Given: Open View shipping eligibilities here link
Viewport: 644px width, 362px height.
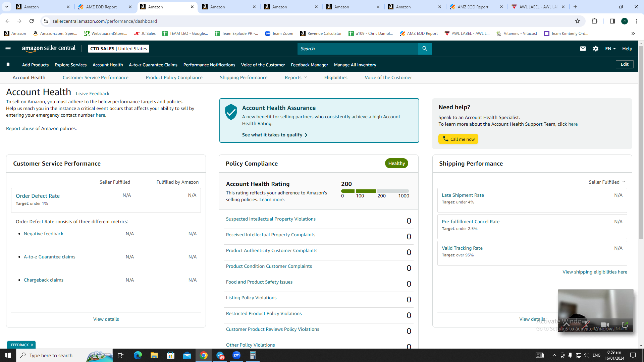Looking at the screenshot, I should [595, 272].
